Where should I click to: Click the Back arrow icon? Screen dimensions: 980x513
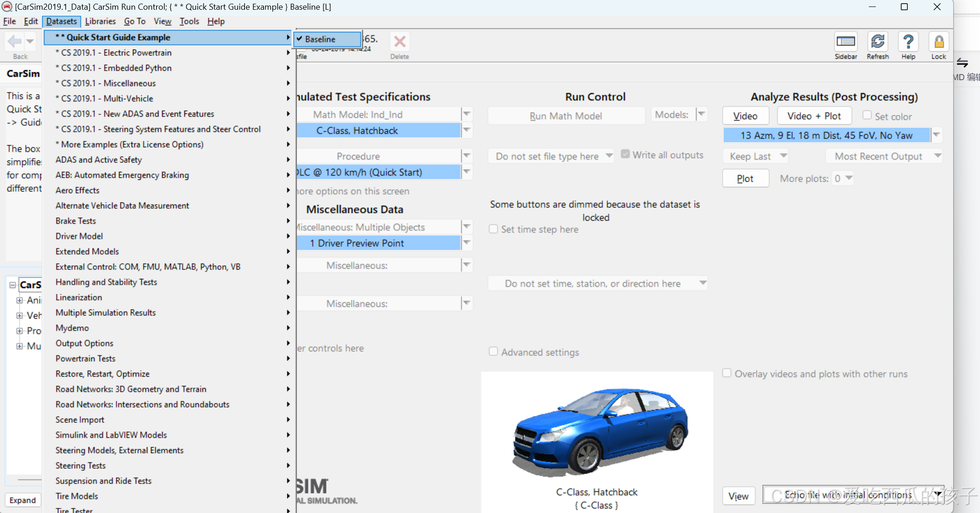tap(15, 42)
